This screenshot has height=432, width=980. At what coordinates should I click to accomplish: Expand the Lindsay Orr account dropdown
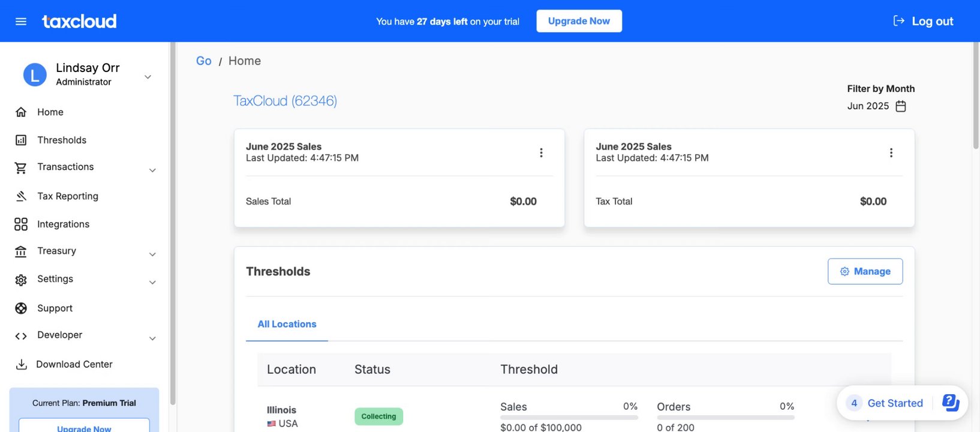(148, 77)
